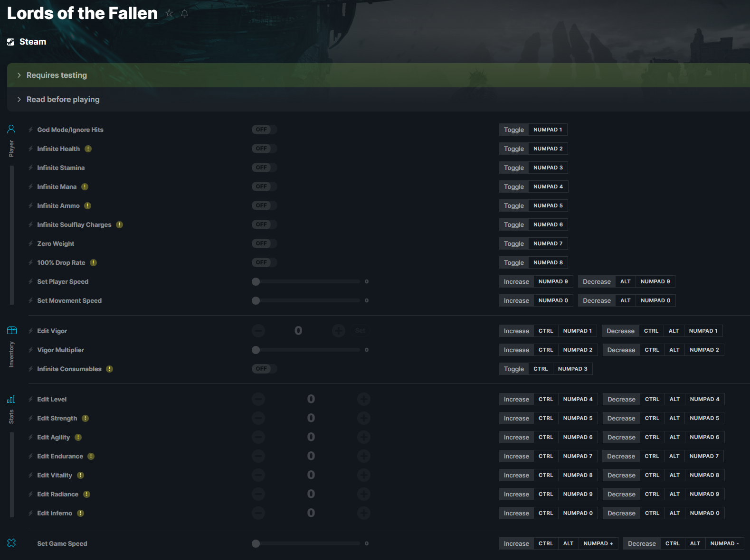Click the warning icon next to 100% Drop Rate
This screenshot has height=560, width=750.
(x=94, y=262)
